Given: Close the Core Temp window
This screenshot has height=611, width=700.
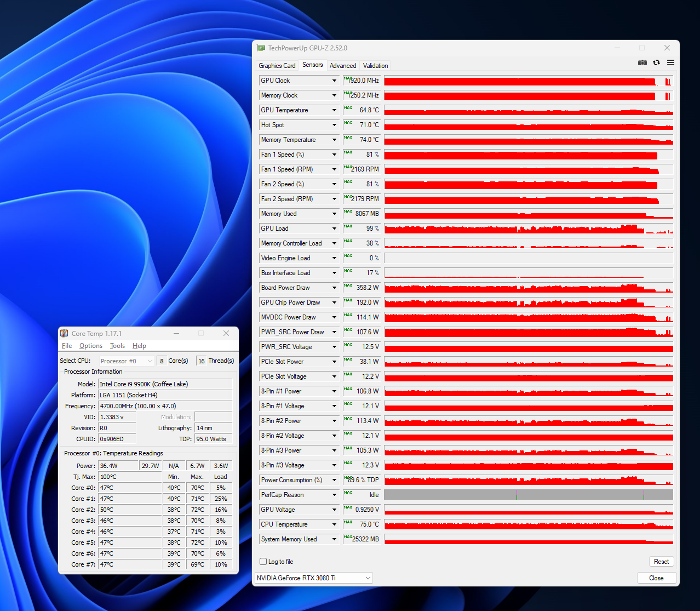Looking at the screenshot, I should (x=226, y=333).
